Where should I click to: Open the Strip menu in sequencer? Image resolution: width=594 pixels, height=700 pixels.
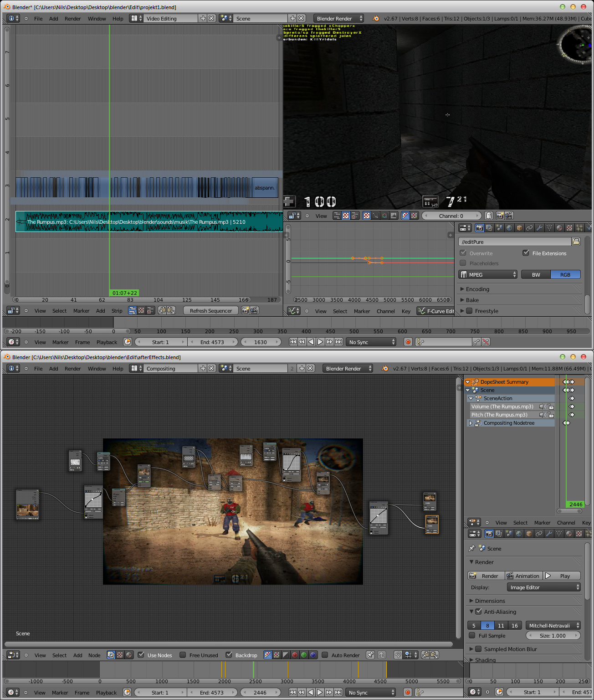117,311
